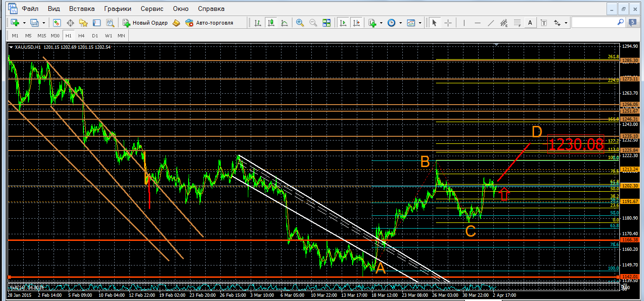The width and height of the screenshot is (644, 301).
Task: Select the Vertical Line tool
Action: pos(464,23)
